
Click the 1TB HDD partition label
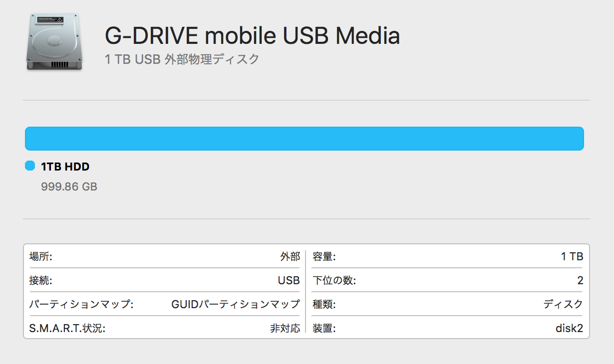coord(65,167)
